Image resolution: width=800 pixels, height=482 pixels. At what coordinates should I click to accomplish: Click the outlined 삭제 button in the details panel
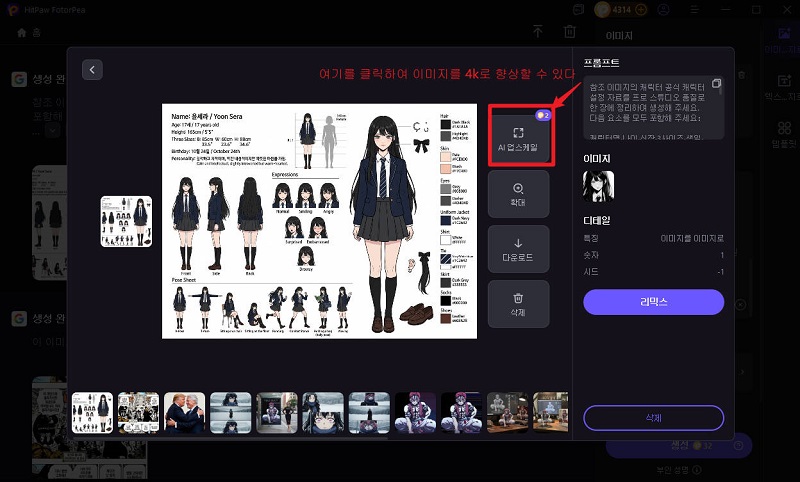tap(654, 418)
